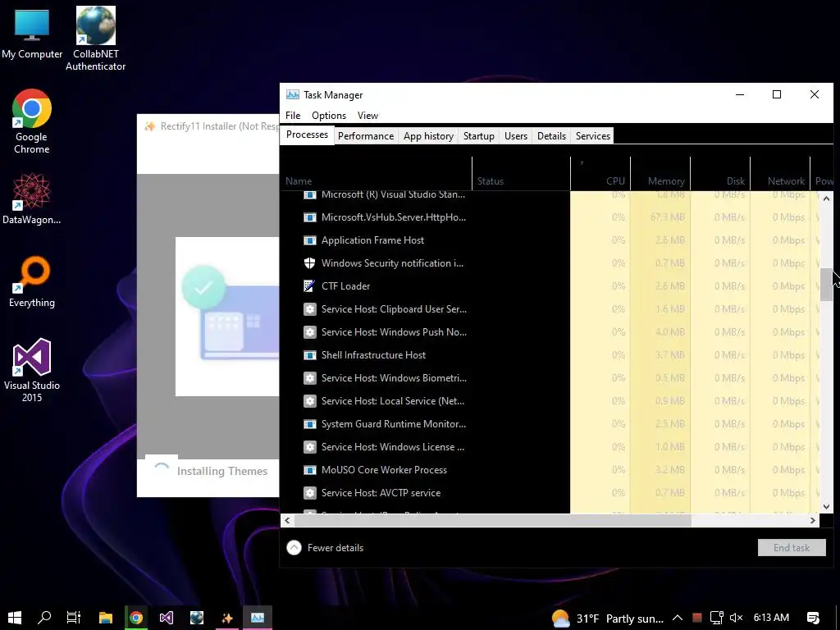Open the File menu in Task Manager
This screenshot has height=630, width=840.
[x=293, y=116]
